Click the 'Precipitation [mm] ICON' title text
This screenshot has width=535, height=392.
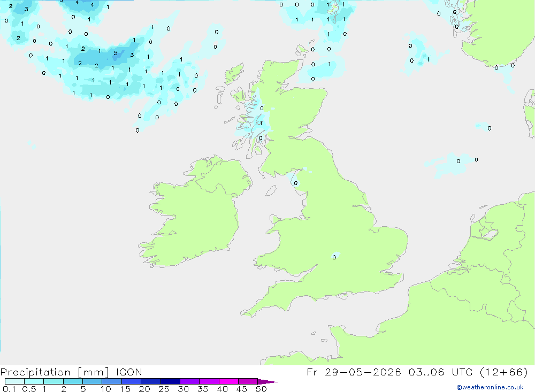71,372
